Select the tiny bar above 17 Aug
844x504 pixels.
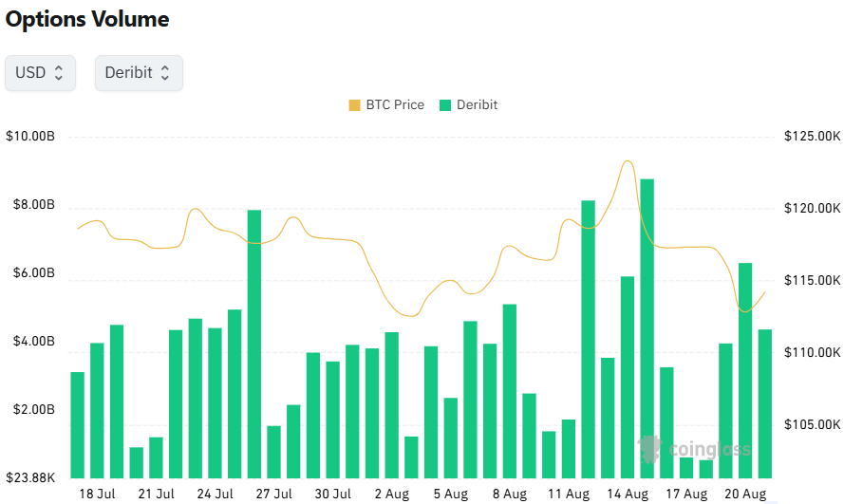pyautogui.click(x=686, y=468)
